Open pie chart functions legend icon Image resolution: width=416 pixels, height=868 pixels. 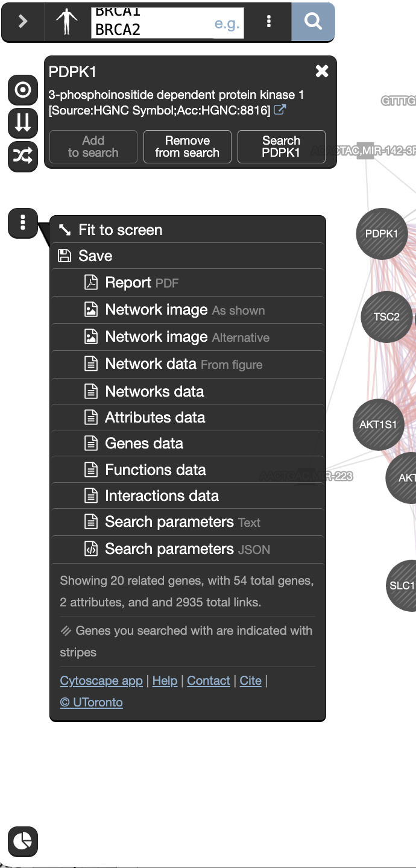point(23,841)
